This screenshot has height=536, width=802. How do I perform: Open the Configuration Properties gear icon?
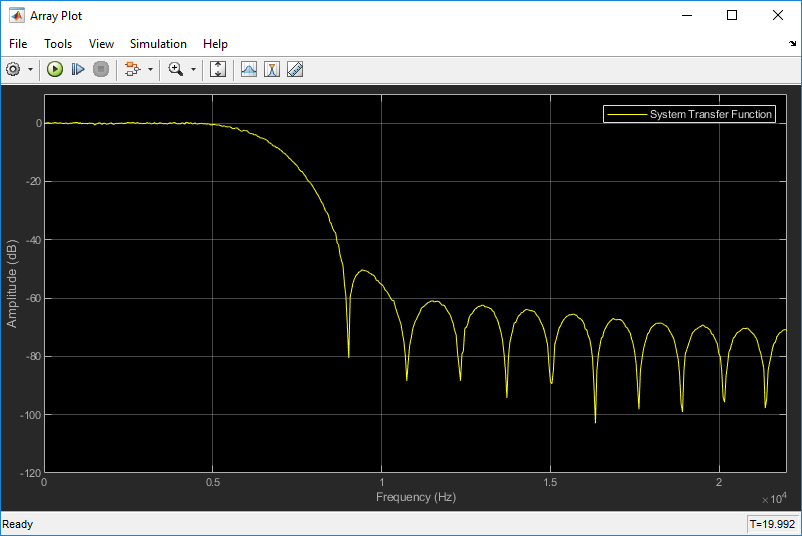(x=13, y=69)
